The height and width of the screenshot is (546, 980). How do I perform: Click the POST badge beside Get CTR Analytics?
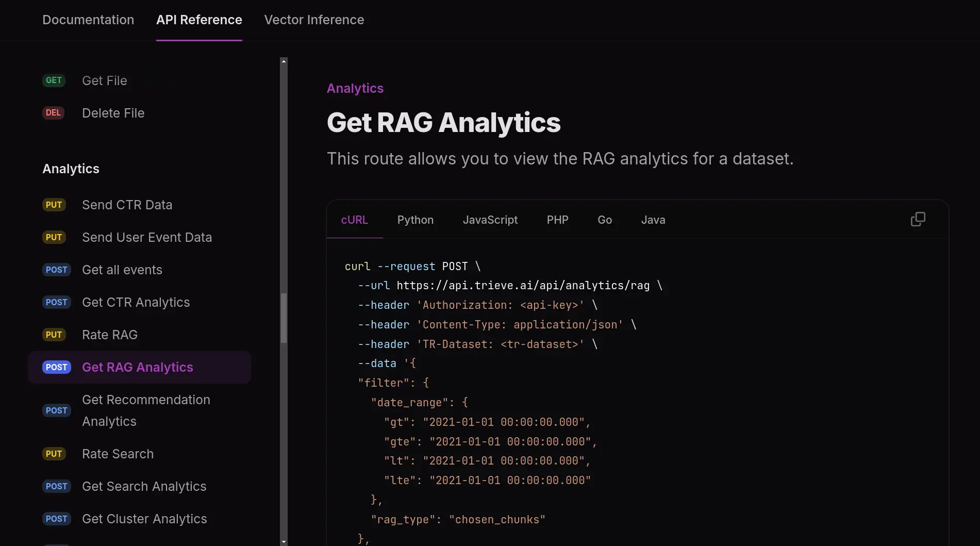[57, 302]
